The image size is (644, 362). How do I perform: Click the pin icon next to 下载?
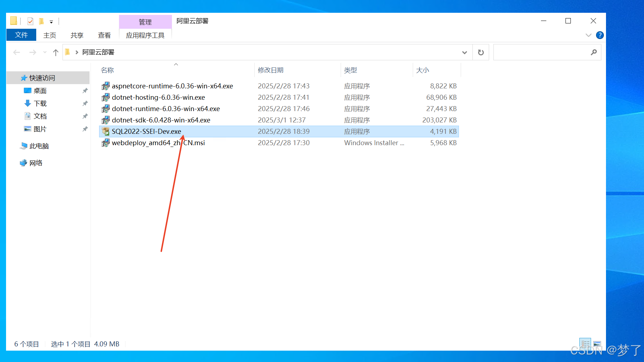[85, 104]
